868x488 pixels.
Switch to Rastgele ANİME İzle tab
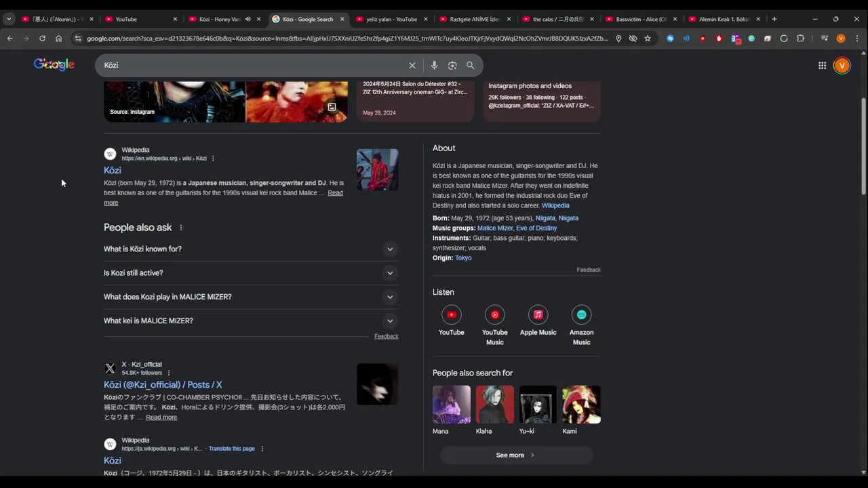coord(473,19)
